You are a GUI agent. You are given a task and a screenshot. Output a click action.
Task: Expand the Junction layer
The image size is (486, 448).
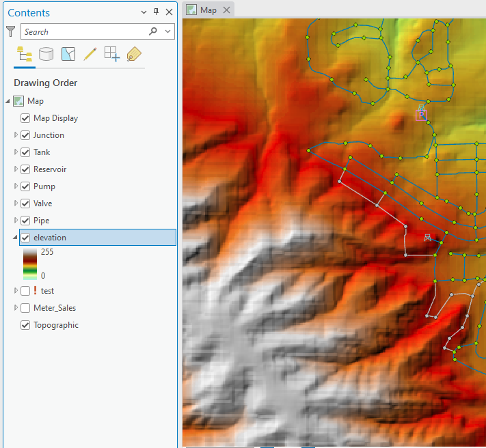[16, 135]
